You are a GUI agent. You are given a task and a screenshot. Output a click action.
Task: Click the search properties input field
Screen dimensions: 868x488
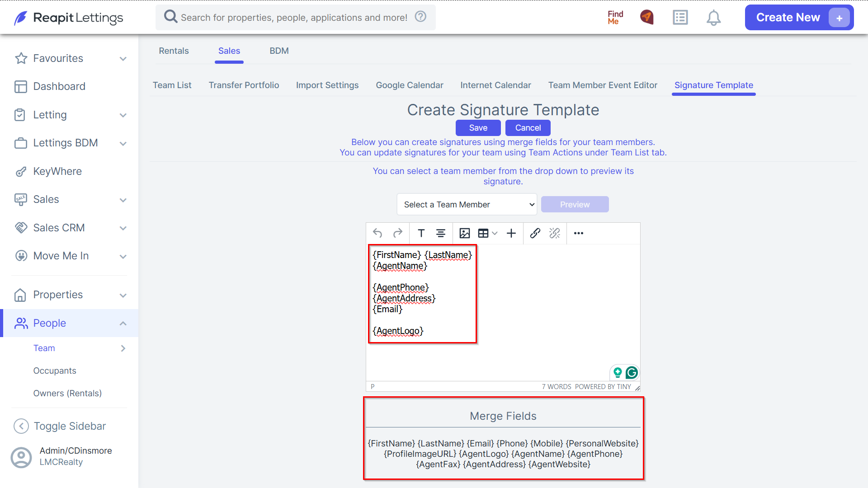click(x=295, y=18)
